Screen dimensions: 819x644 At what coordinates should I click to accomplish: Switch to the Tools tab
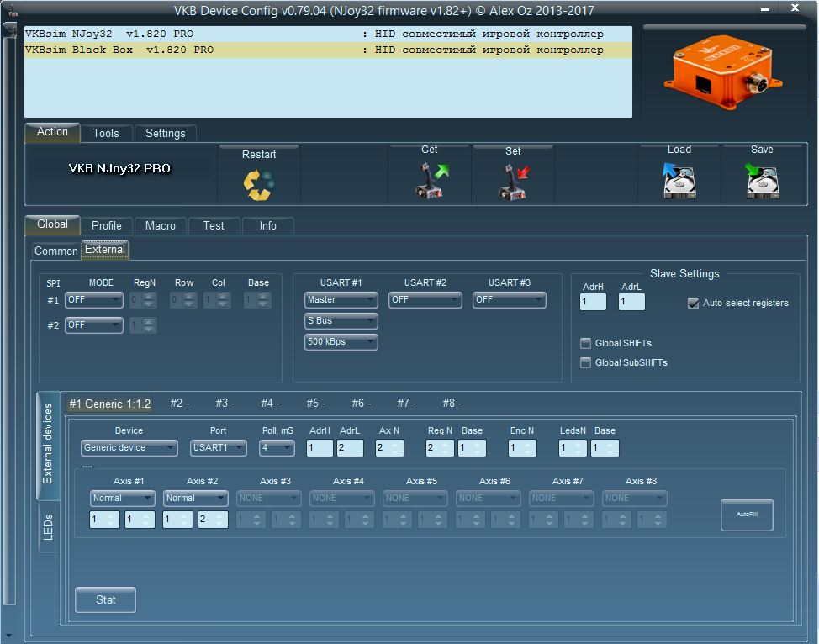coord(106,133)
